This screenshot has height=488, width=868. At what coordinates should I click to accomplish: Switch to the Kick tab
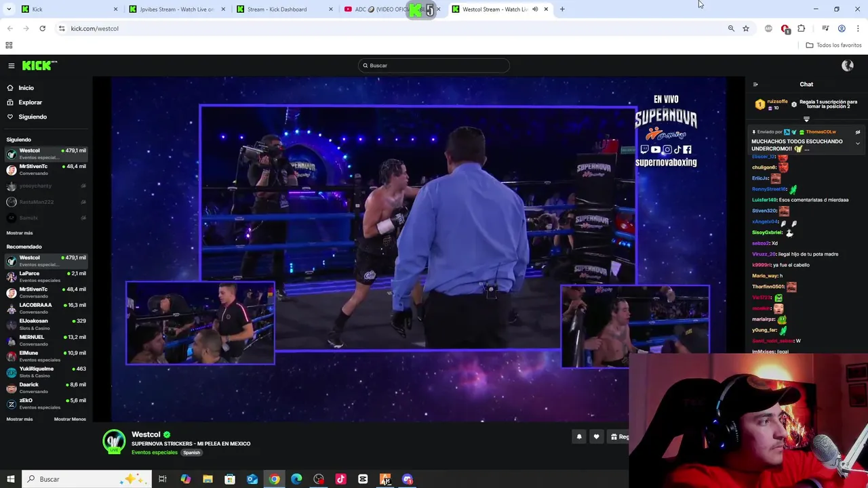pos(68,9)
